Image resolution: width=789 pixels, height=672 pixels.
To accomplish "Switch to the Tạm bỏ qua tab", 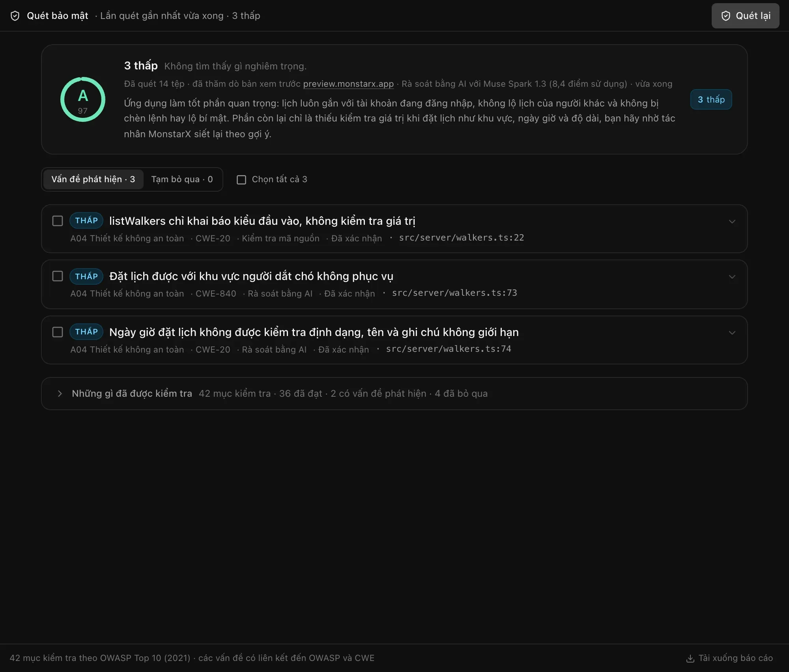I will [182, 179].
